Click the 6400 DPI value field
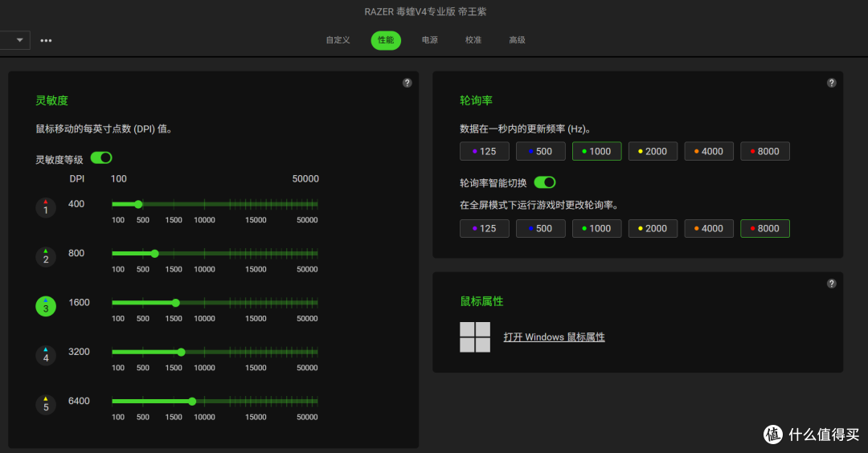The image size is (868, 453). coord(79,401)
